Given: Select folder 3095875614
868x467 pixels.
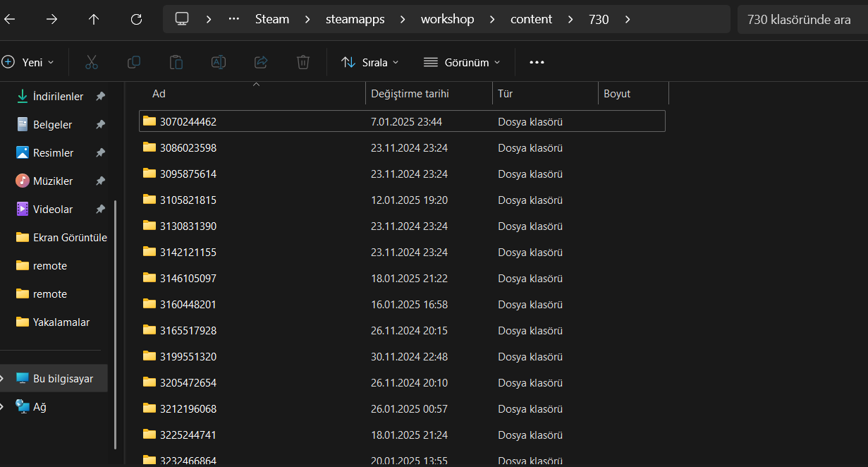Looking at the screenshot, I should tap(402, 174).
